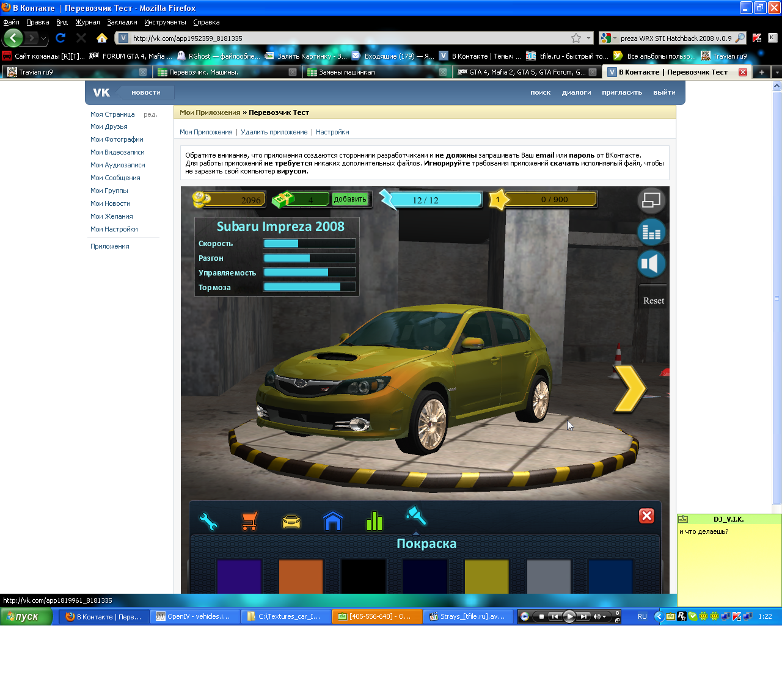Close the В Контакте Перевозчик Тест tab
The width and height of the screenshot is (782, 700).
743,72
